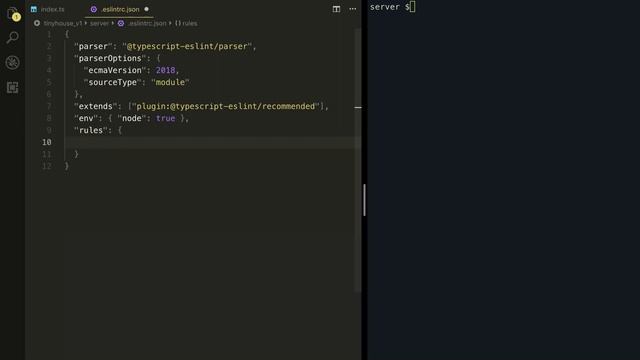Click the unsaved dot on the .eslintrc.json tab
The image size is (640, 360).
(147, 9)
